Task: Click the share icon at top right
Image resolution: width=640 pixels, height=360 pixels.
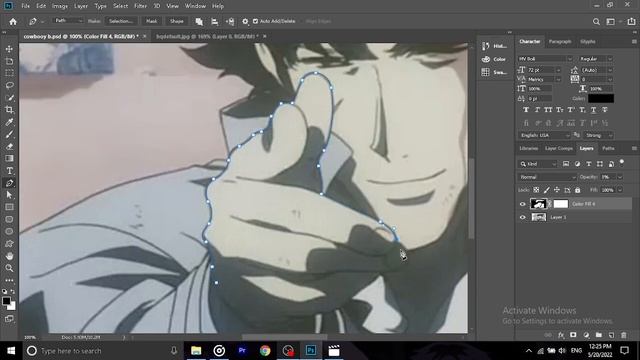Action: [631, 21]
